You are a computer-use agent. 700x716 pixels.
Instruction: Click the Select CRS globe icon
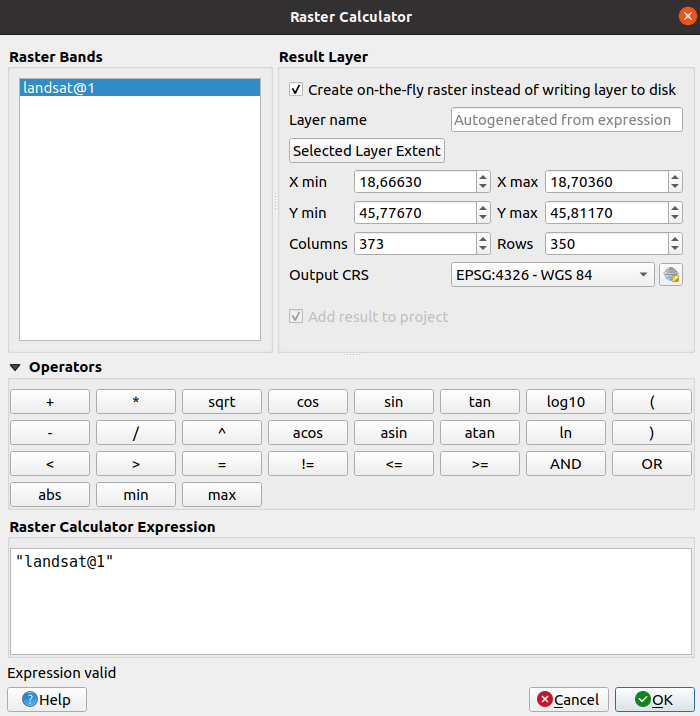tap(670, 275)
